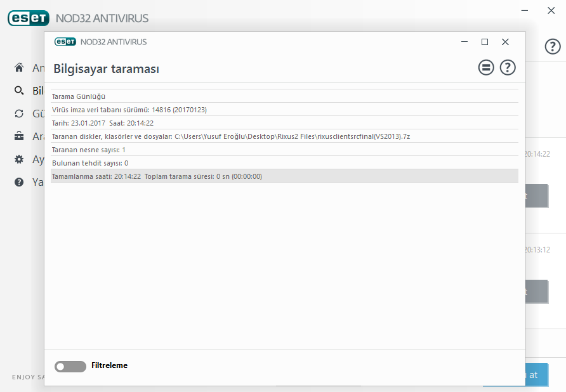Click the ESET logo in main window
This screenshot has width=566, height=392.
click(29, 18)
